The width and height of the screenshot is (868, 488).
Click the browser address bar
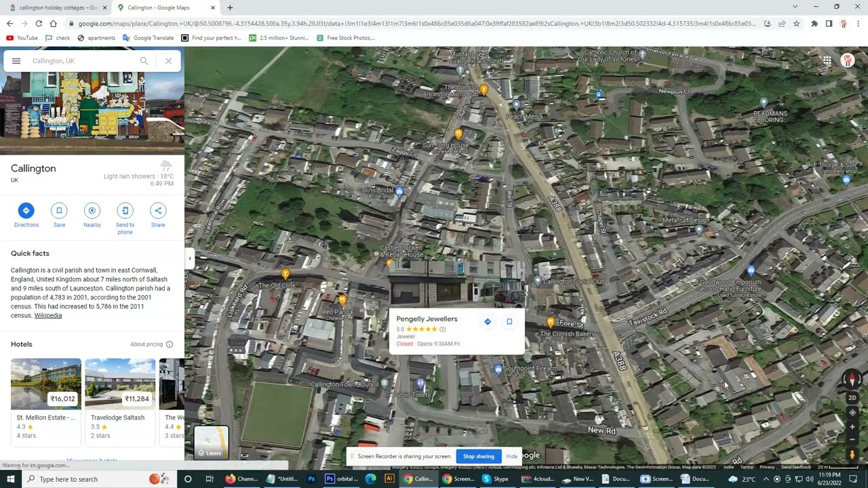point(416,24)
